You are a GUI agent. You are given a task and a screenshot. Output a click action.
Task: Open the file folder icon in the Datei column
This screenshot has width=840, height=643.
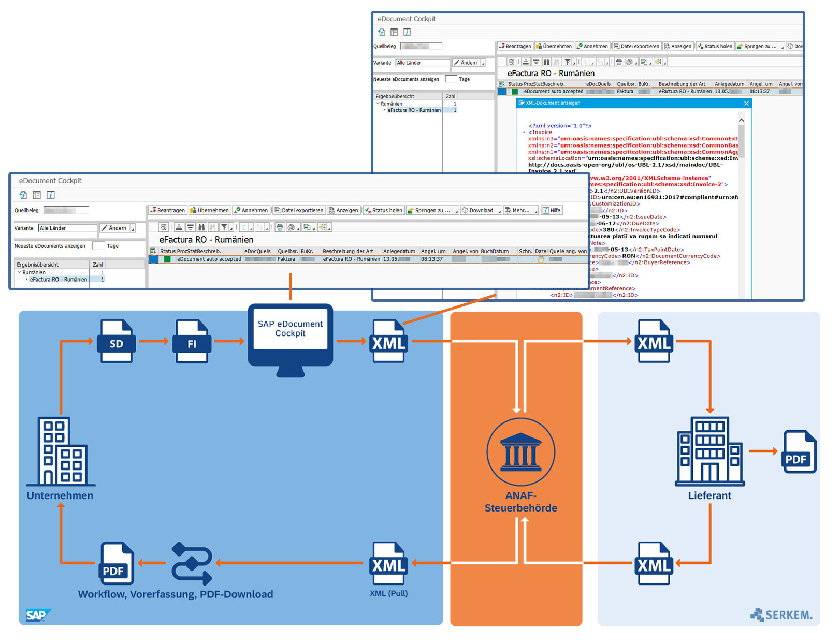(x=541, y=259)
